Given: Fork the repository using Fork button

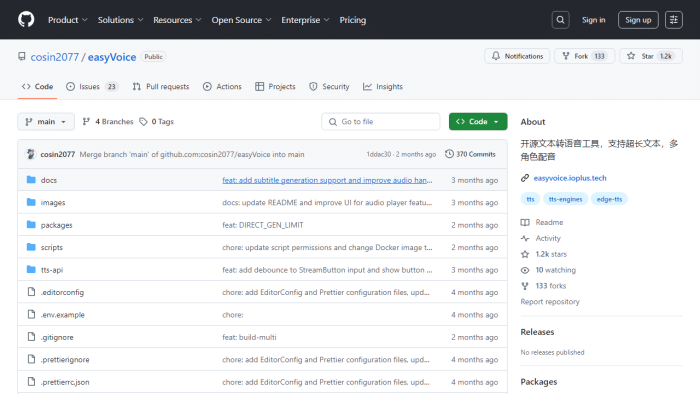Looking at the screenshot, I should (x=584, y=56).
